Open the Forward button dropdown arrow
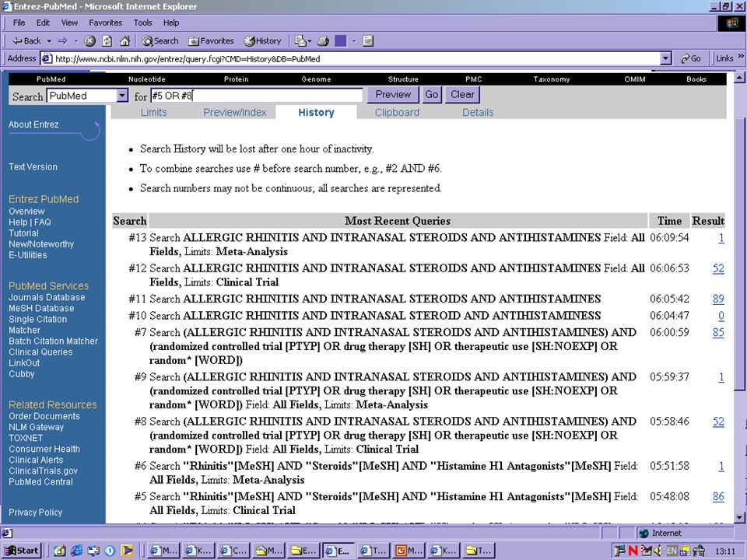 coord(75,41)
